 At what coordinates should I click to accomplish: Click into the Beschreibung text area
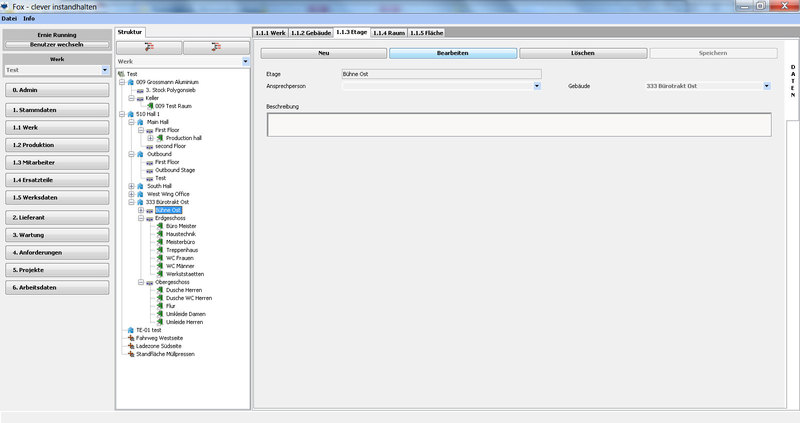point(518,124)
